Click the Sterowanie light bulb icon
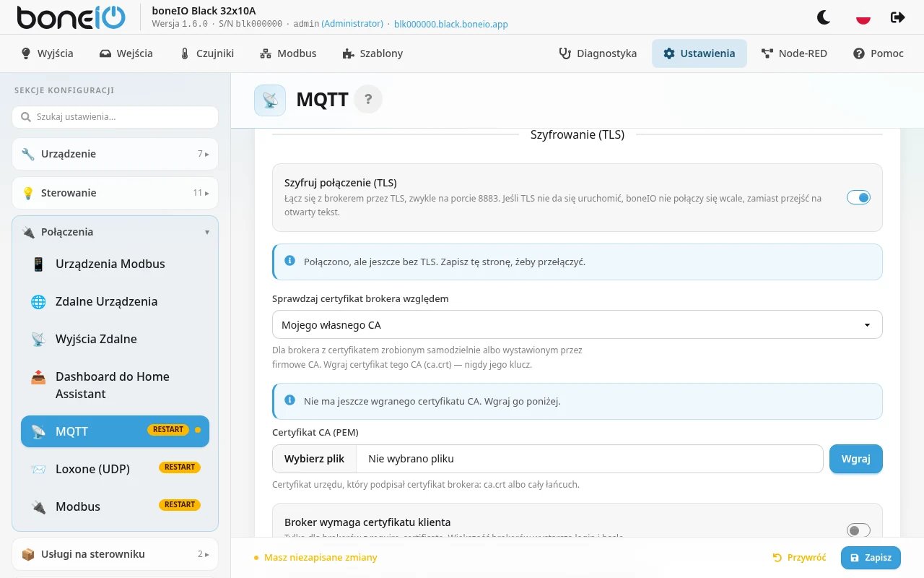The image size is (924, 578). tap(28, 193)
